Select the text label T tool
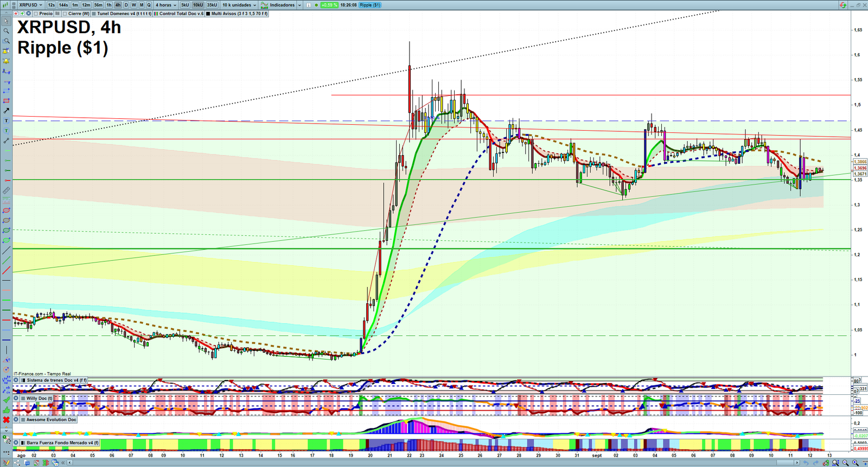 [x=7, y=120]
